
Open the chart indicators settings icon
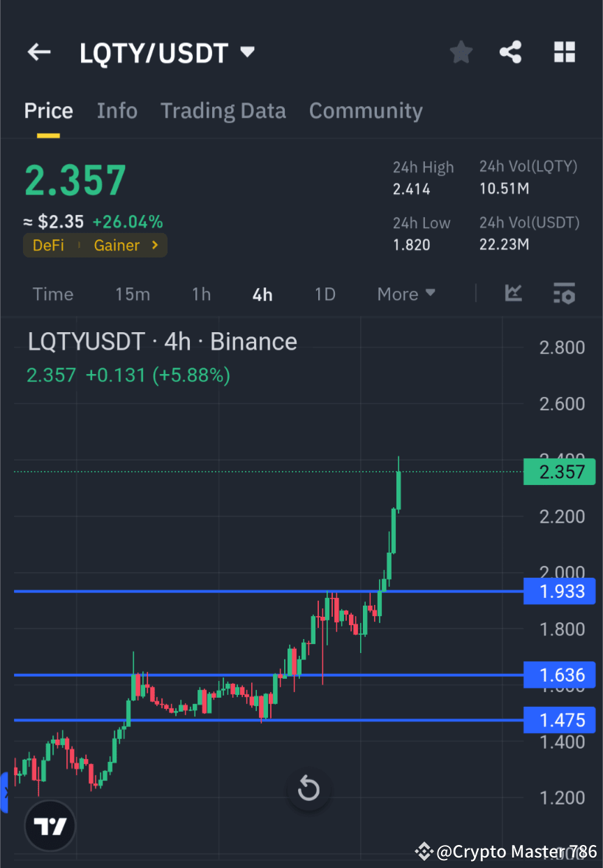[x=564, y=294]
